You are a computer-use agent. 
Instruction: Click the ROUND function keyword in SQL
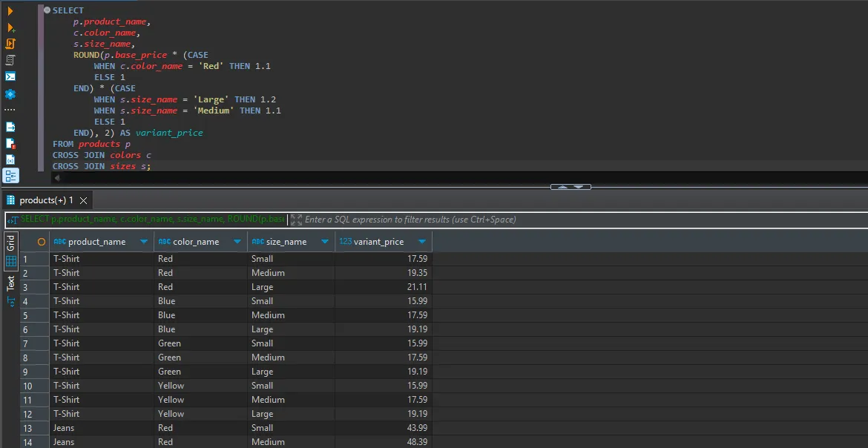coord(86,55)
